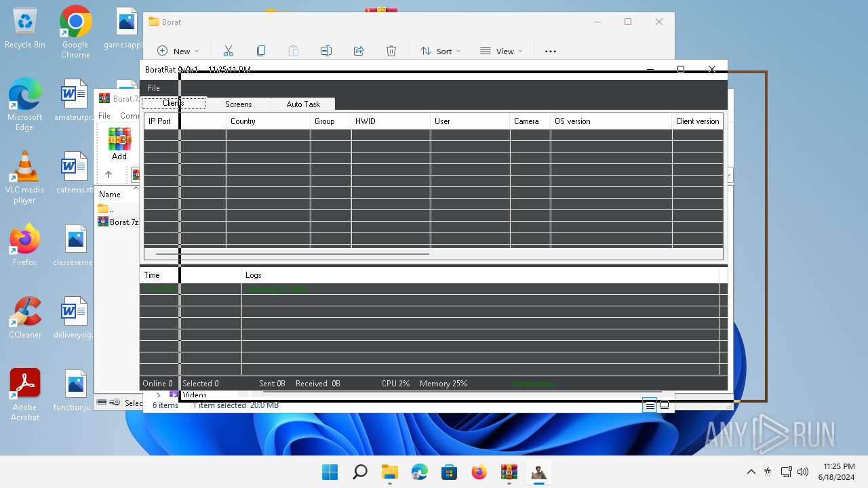Sort by the Country column header
Viewport: 868px width, 488px height.
click(x=269, y=121)
